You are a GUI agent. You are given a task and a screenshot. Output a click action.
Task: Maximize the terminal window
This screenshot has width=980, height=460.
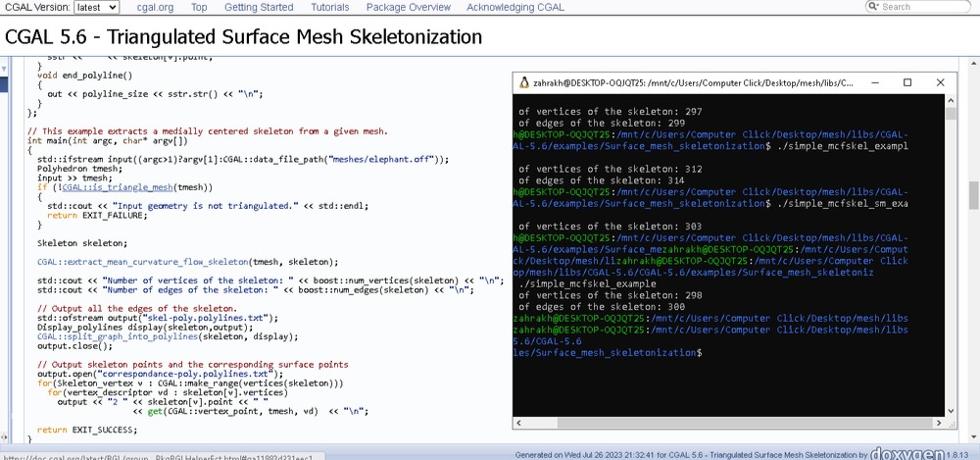(x=907, y=82)
